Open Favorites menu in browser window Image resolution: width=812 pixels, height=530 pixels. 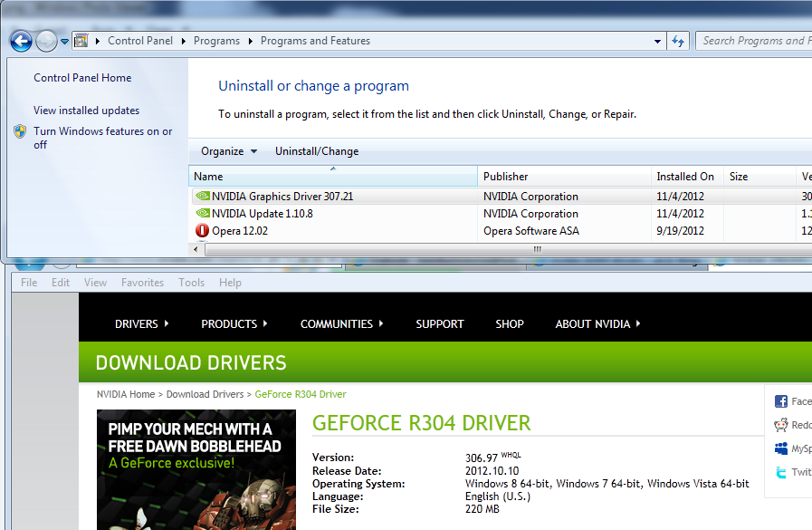pyautogui.click(x=142, y=283)
